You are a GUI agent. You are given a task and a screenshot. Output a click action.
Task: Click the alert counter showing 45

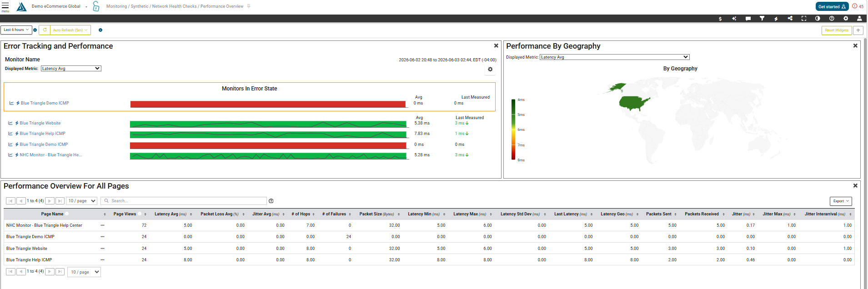[858, 6]
